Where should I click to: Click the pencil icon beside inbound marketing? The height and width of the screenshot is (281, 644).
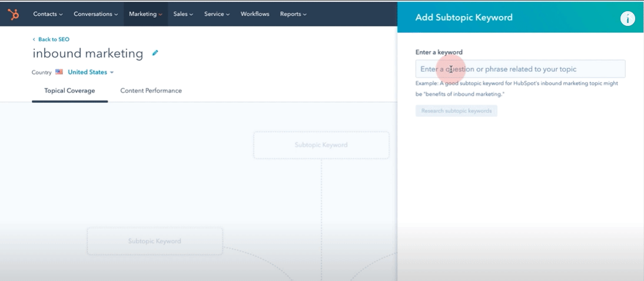(155, 53)
